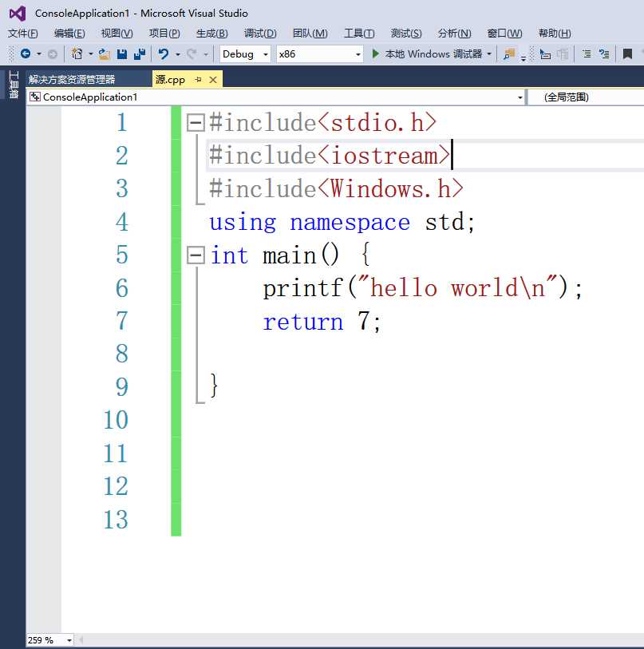Click the #include<stdio.h> text
This screenshot has height=649, width=644.
click(323, 122)
